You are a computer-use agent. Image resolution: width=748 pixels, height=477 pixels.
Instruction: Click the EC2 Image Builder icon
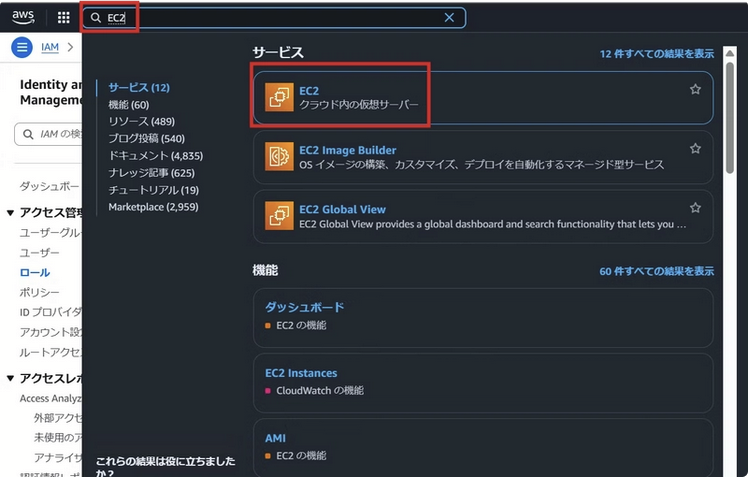(x=279, y=156)
